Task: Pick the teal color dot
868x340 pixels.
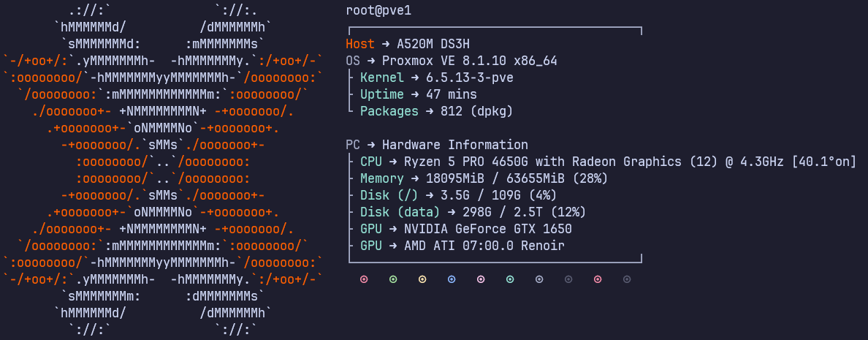Action: point(510,279)
